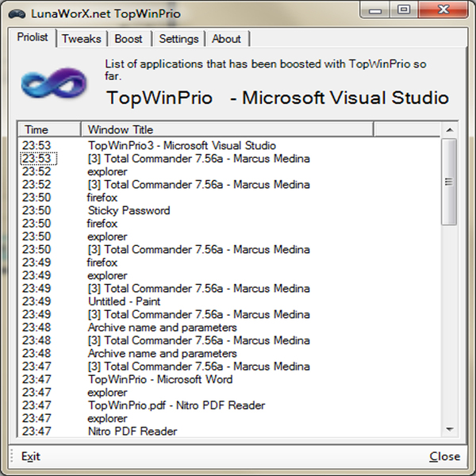Select the 23:52 explorer row
The image size is (476, 476).
coord(229,171)
